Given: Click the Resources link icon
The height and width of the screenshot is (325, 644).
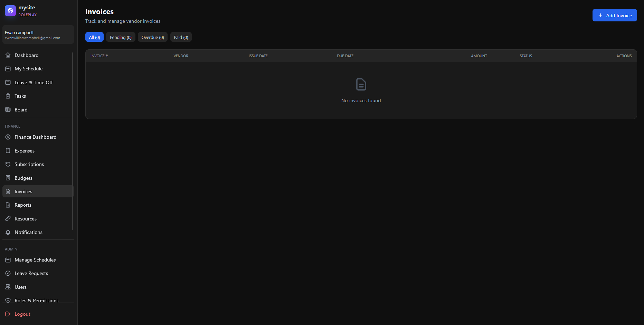Looking at the screenshot, I should tap(8, 219).
